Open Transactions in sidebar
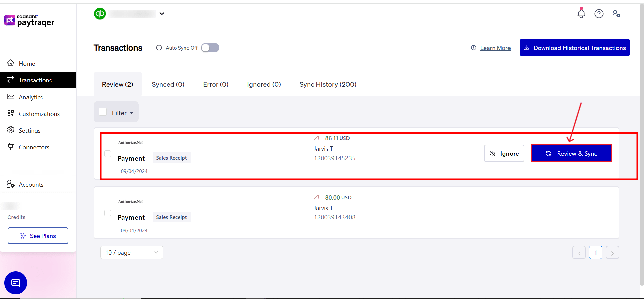644x299 pixels. pos(38,80)
